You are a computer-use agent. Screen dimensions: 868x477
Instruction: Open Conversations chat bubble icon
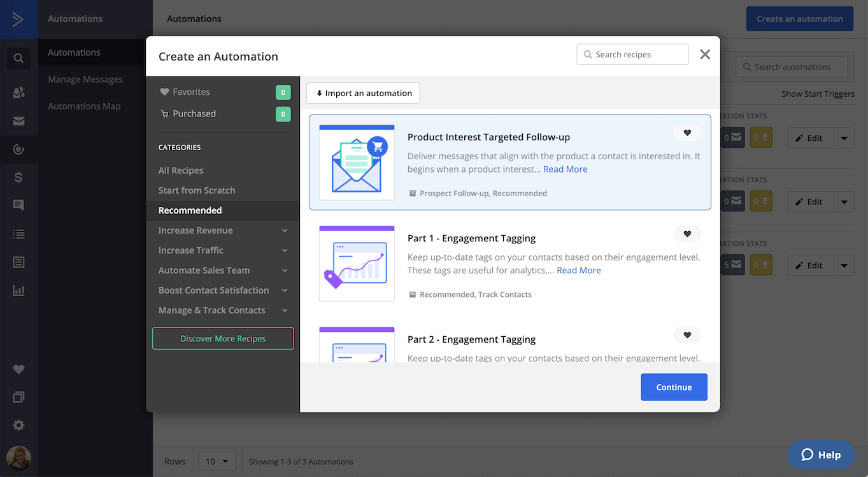18,205
